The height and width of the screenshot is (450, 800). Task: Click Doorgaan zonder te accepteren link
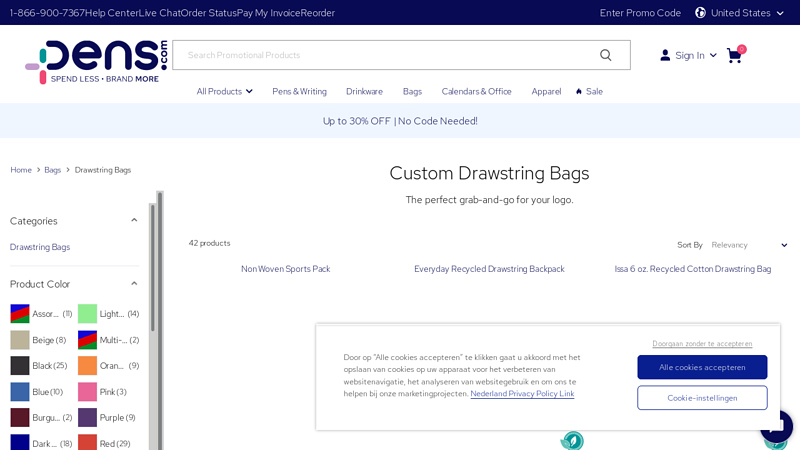[702, 344]
